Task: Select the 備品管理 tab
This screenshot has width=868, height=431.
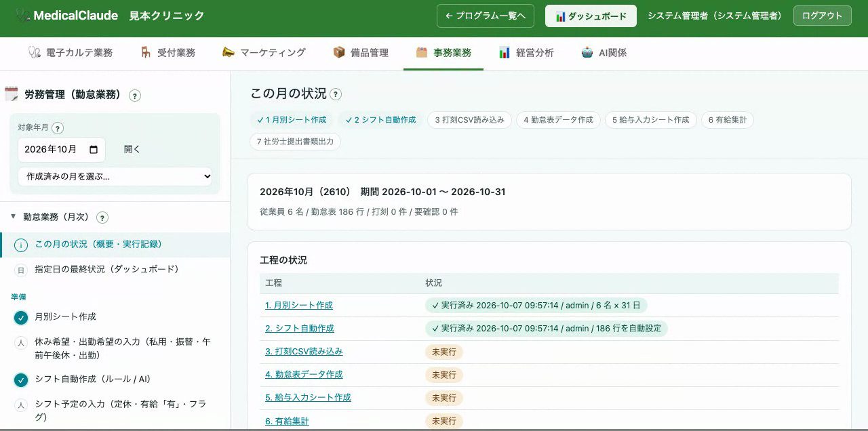Action: click(x=361, y=53)
